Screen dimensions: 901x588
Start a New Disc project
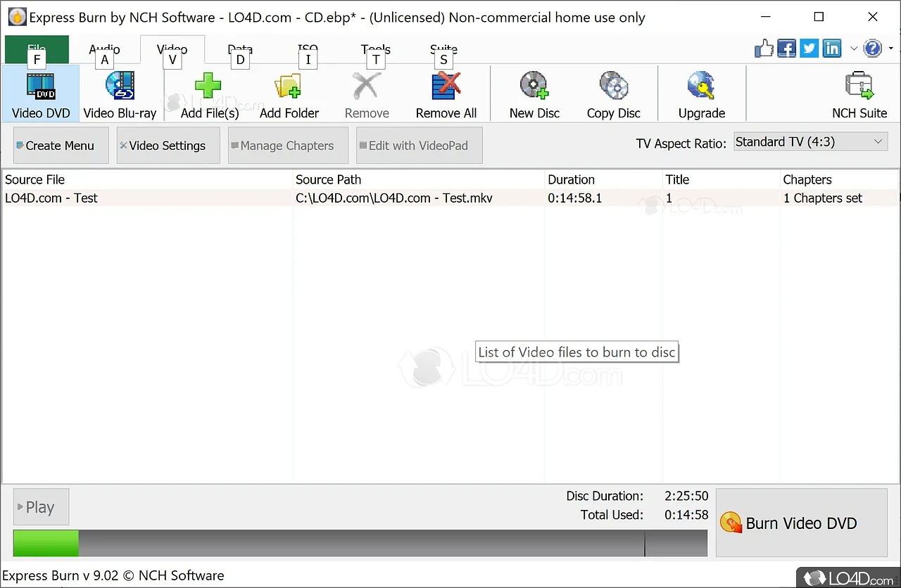[x=534, y=94]
